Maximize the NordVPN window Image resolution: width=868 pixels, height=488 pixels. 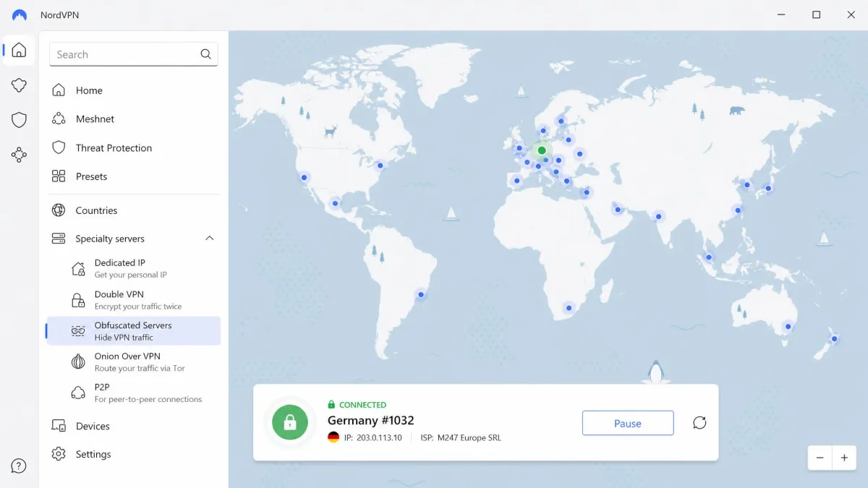(816, 14)
